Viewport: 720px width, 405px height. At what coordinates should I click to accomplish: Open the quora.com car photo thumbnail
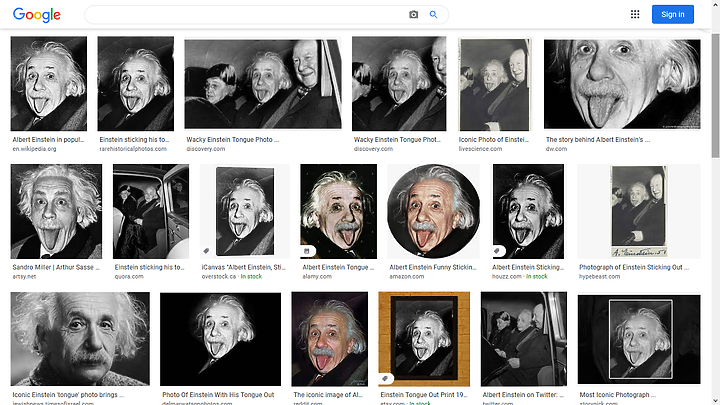point(151,211)
